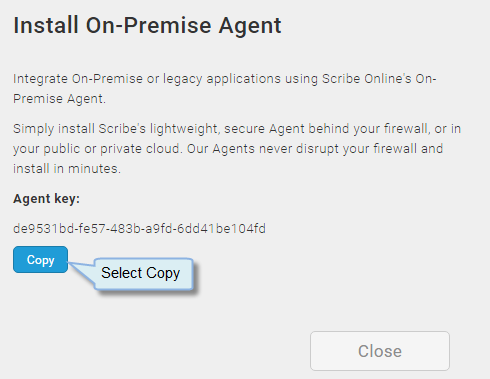
Task: Click the "Premise Agent." line ending first paragraph
Action: pyautogui.click(x=59, y=99)
